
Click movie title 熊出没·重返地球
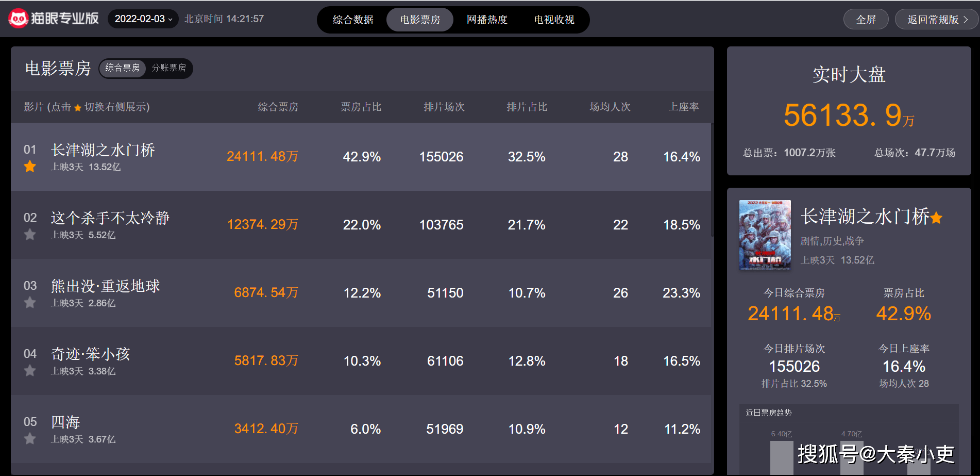click(x=106, y=286)
